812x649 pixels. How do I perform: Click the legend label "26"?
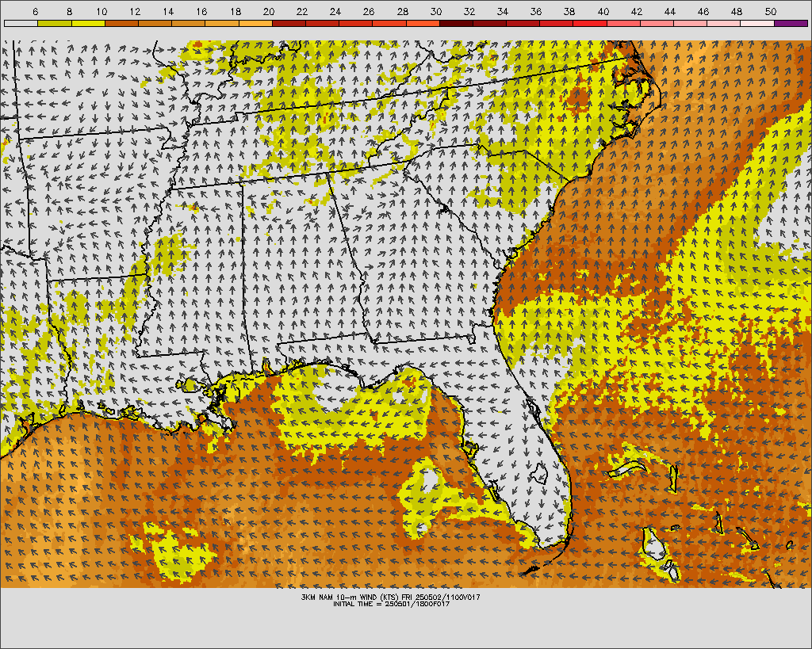(369, 11)
